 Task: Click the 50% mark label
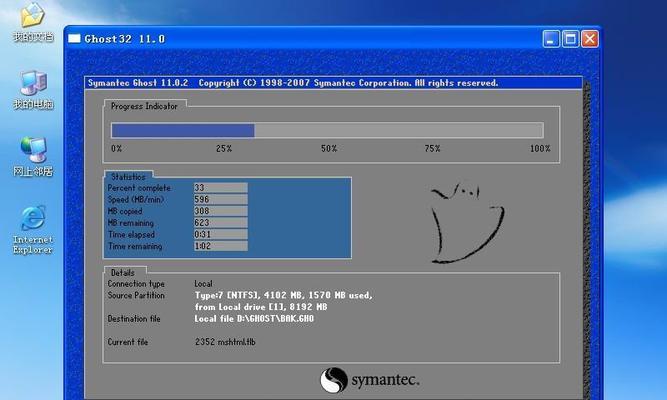coord(329,149)
